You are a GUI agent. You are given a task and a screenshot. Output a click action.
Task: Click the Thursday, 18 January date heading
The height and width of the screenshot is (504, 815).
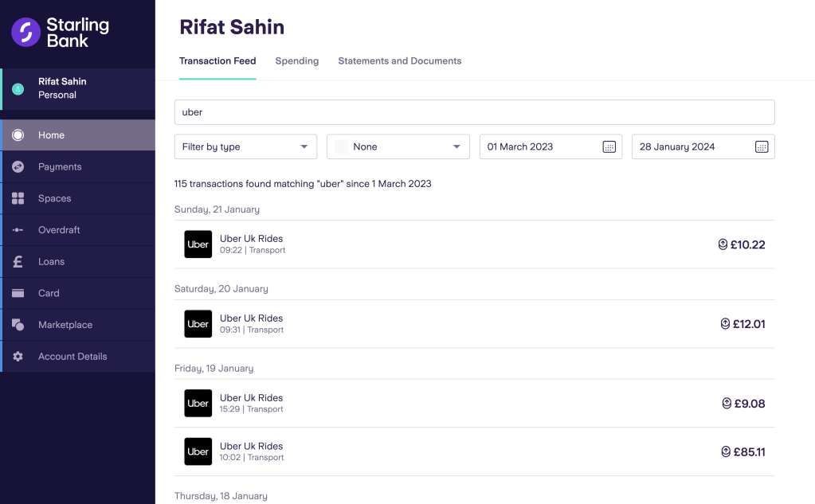(x=221, y=496)
